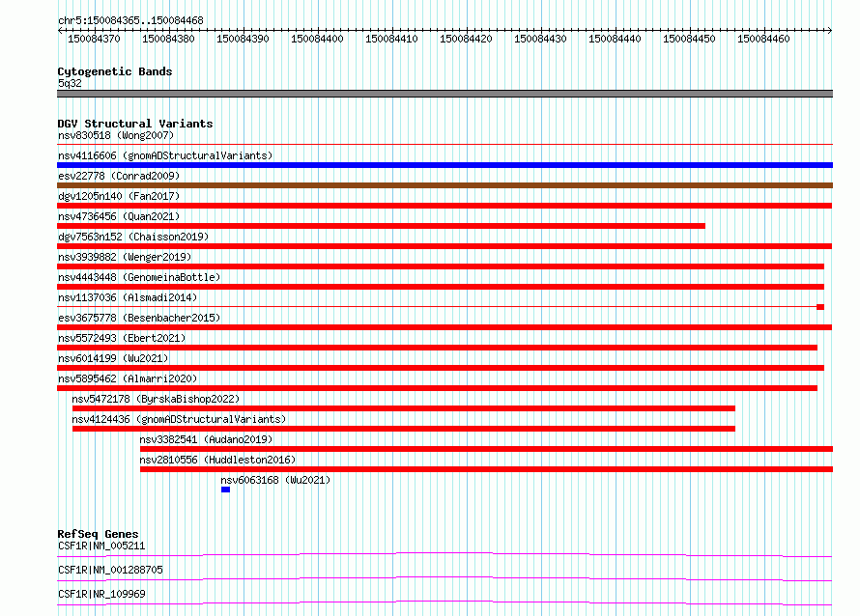The height and width of the screenshot is (616, 860).
Task: Click ruler position 150084430
Action: (540, 39)
